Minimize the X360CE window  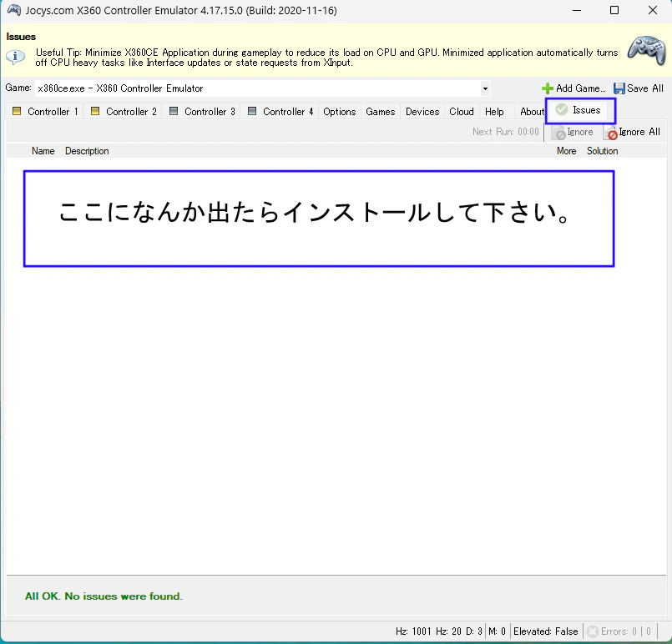pos(577,10)
